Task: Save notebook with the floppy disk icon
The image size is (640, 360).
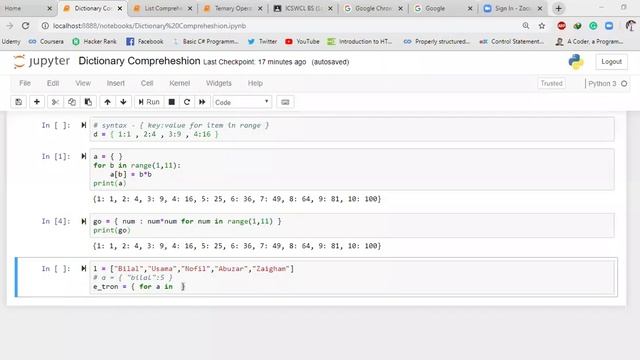Action: point(18,102)
